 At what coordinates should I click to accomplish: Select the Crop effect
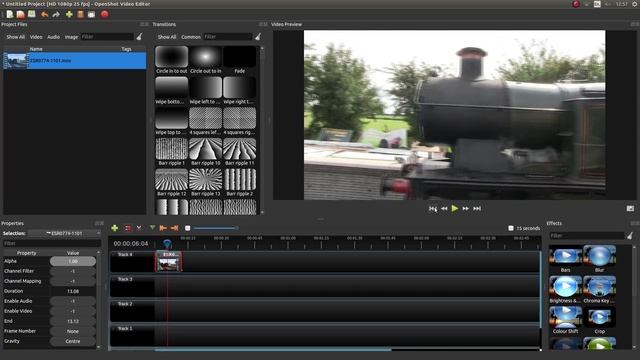(599, 320)
